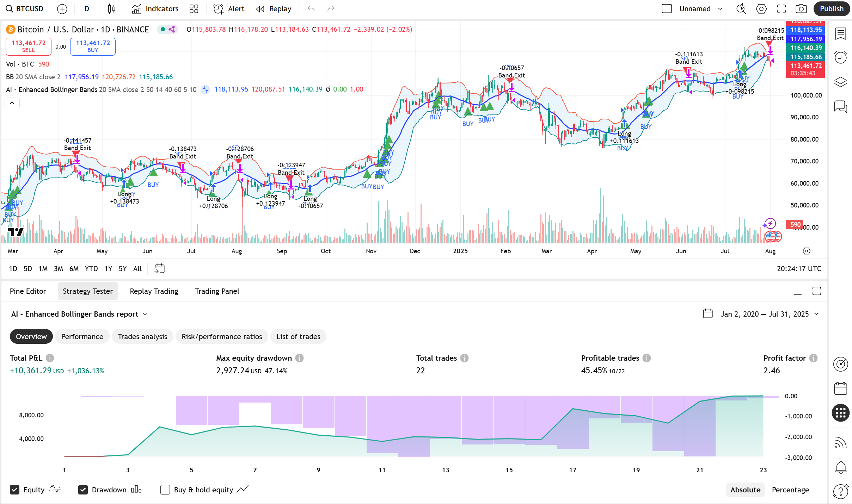Viewport: 852px width, 504px height.
Task: Take a chart snapshot with camera icon
Action: pyautogui.click(x=801, y=9)
